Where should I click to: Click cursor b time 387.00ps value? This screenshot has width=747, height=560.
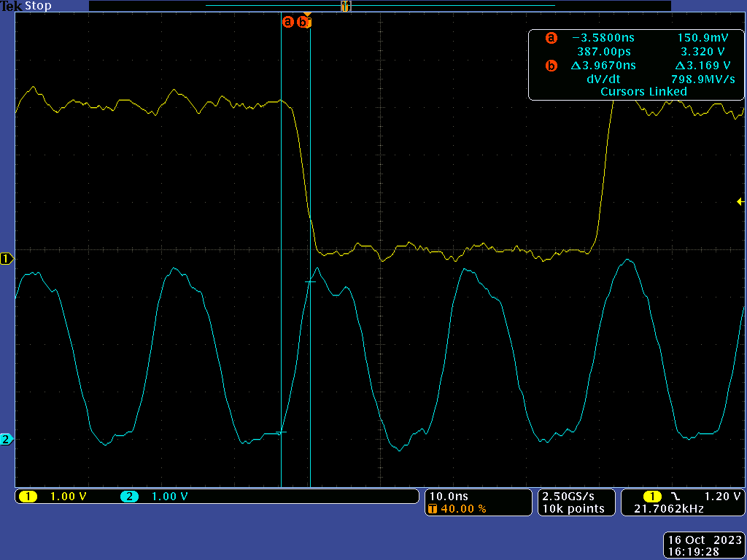(604, 52)
